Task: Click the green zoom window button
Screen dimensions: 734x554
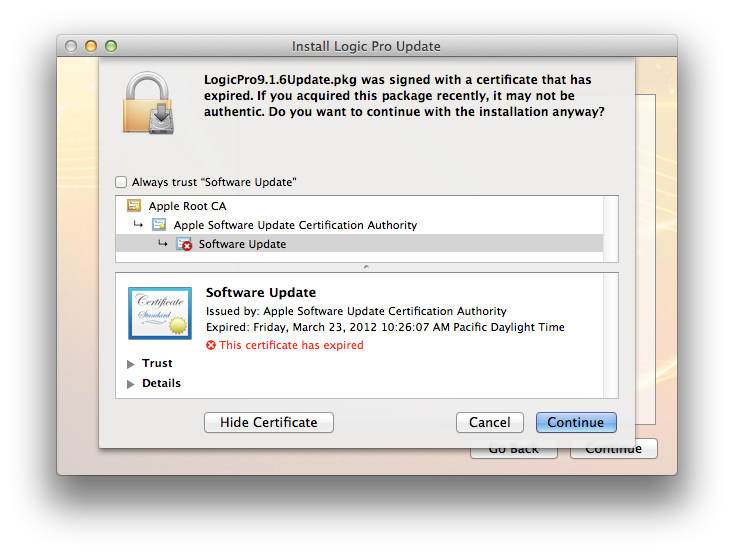Action: [111, 46]
